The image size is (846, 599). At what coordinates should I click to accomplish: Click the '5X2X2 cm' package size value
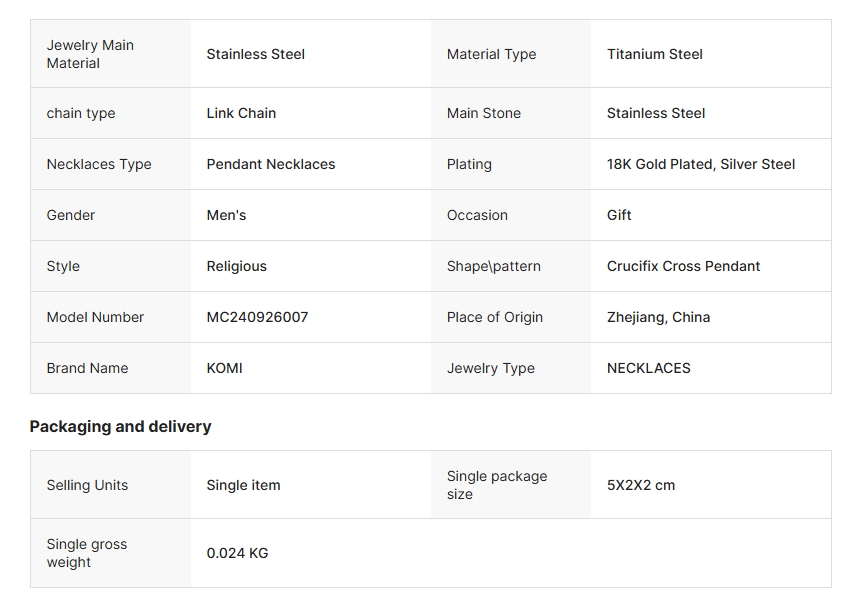coord(641,485)
